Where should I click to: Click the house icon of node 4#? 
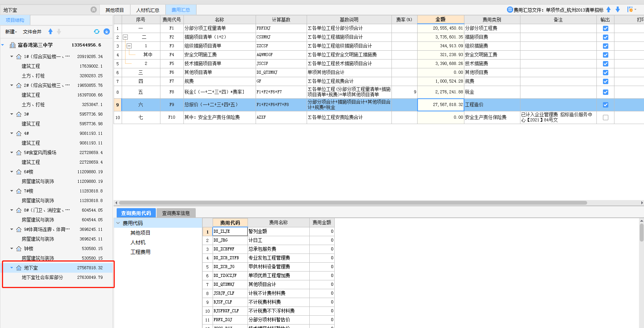click(x=19, y=133)
